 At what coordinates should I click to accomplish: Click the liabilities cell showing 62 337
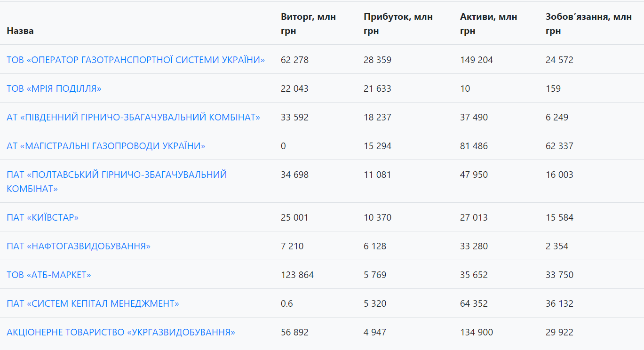click(x=559, y=146)
